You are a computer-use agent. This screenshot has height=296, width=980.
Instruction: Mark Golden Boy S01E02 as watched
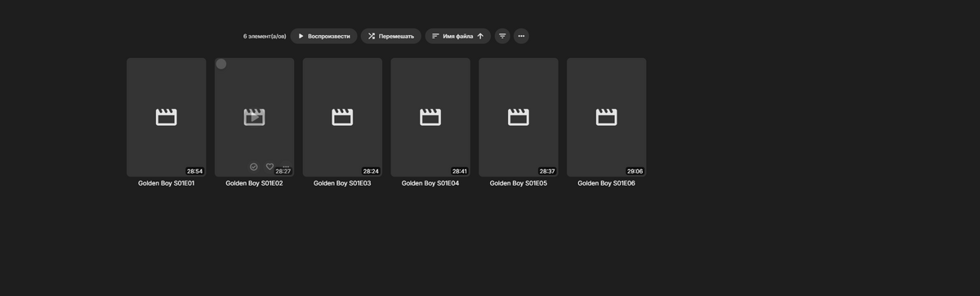254,167
